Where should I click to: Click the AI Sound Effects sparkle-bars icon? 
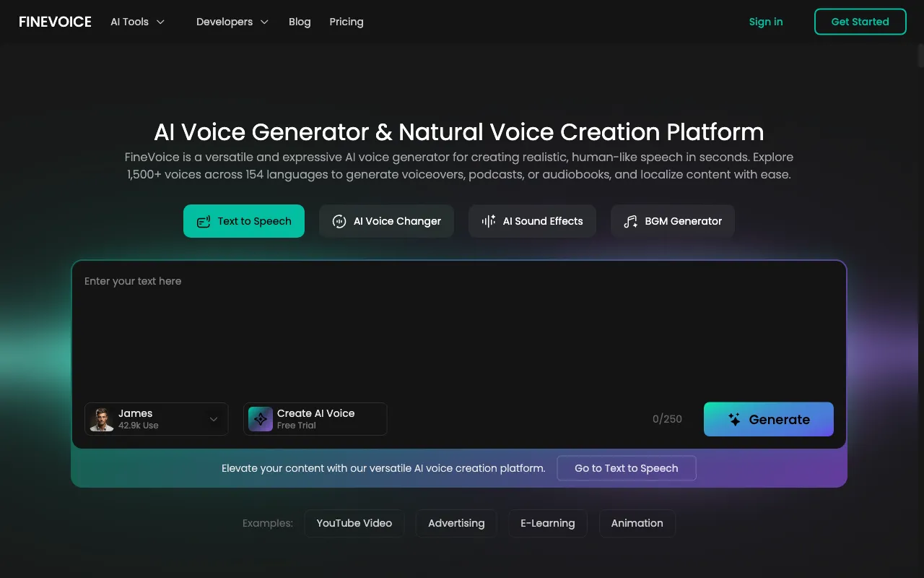489,221
